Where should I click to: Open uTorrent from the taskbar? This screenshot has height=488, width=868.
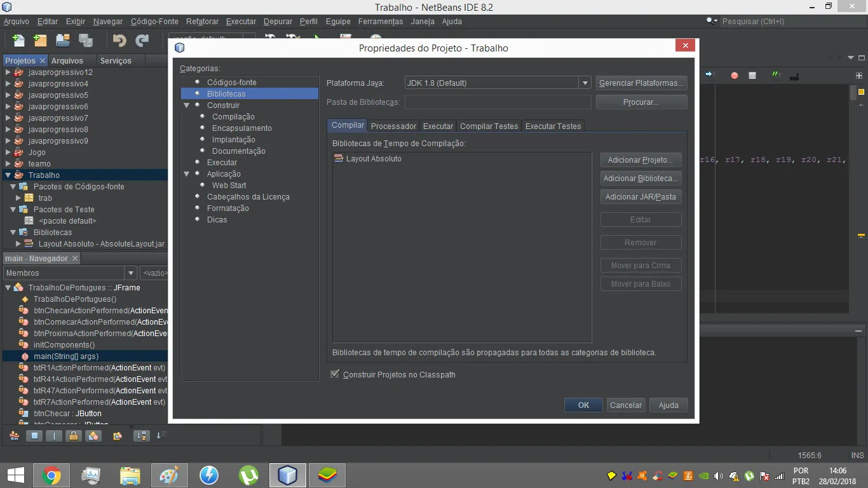[248, 475]
